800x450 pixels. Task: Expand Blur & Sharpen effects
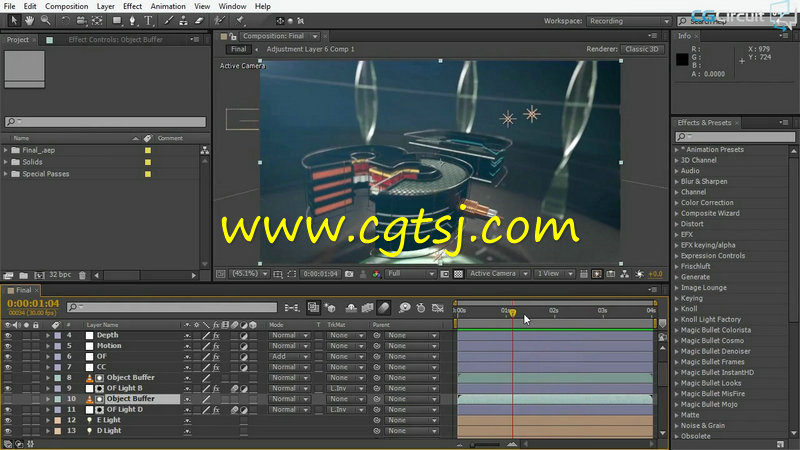677,182
